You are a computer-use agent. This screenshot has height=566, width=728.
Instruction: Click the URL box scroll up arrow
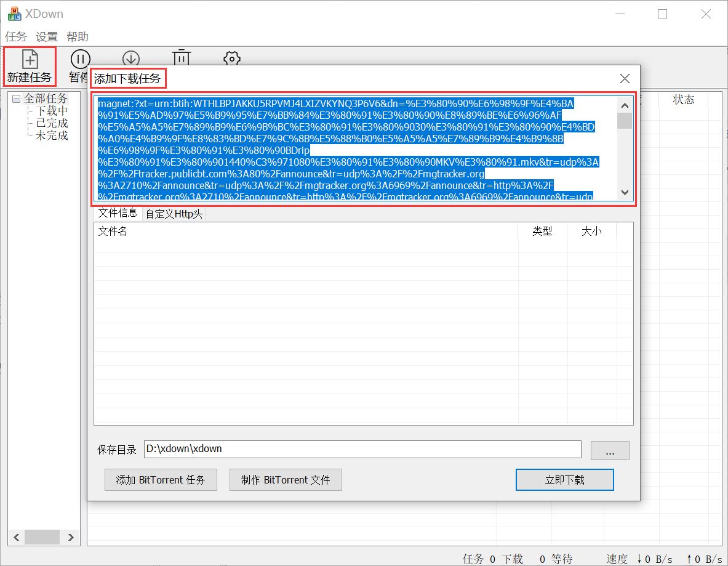625,105
